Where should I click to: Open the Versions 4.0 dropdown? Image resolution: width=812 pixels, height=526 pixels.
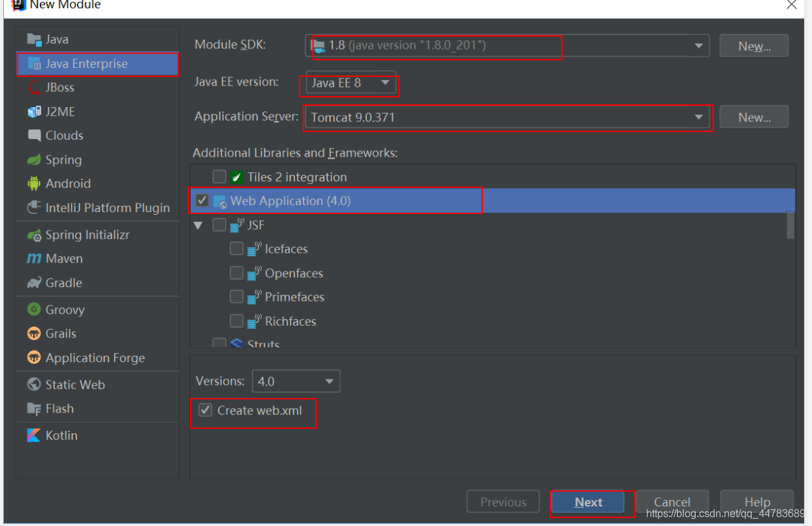pyautogui.click(x=296, y=381)
